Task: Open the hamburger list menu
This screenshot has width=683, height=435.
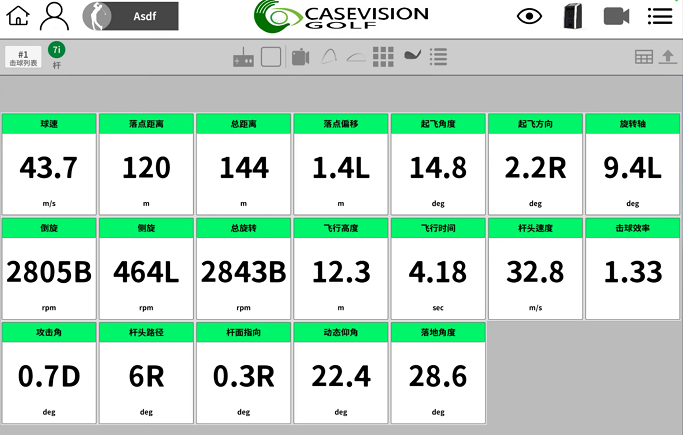Action: click(660, 16)
